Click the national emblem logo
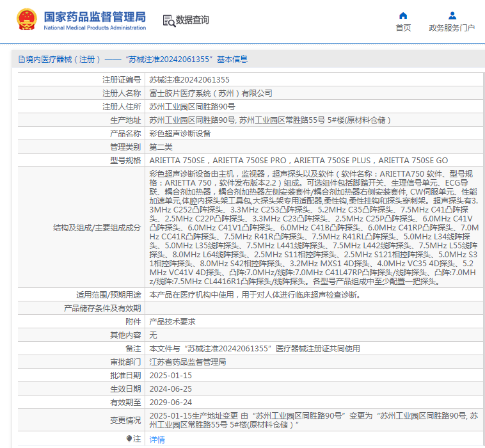 (x=27, y=19)
